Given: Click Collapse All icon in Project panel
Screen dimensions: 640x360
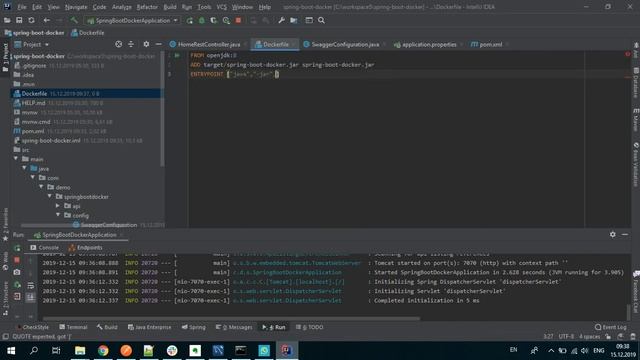Looking at the screenshot, I should (x=131, y=44).
